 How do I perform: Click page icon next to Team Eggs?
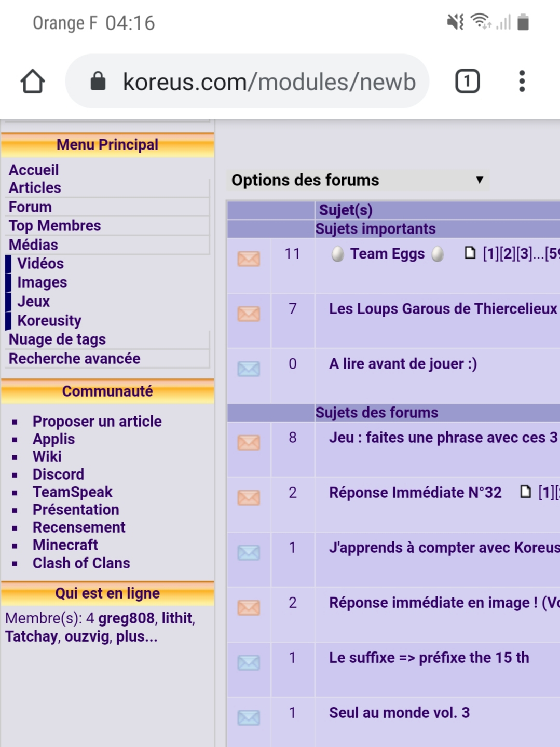coord(470,253)
